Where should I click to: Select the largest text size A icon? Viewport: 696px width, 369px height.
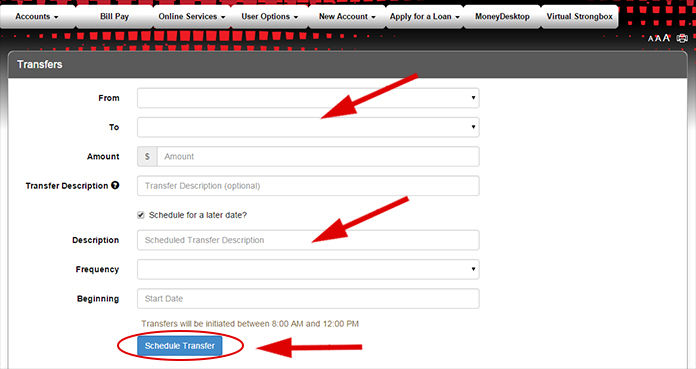(x=666, y=38)
